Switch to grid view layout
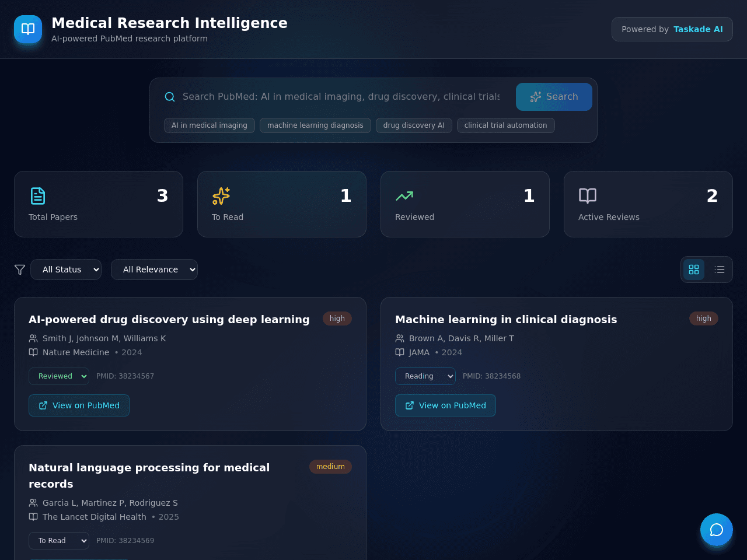 [694, 269]
